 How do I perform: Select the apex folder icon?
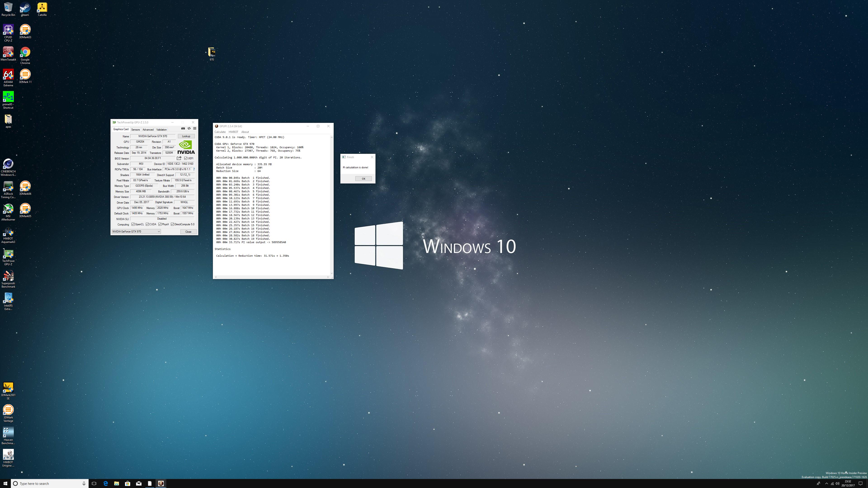point(8,121)
